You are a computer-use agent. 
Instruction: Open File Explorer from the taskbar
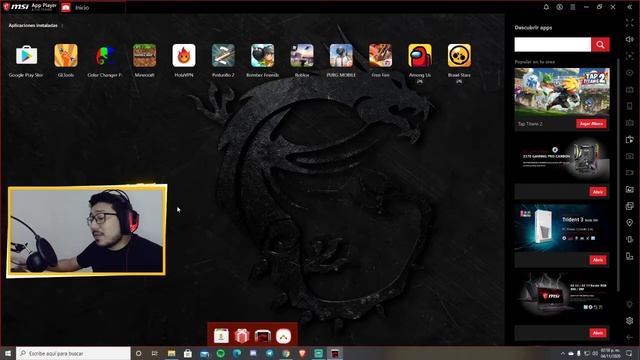pyautogui.click(x=171, y=353)
